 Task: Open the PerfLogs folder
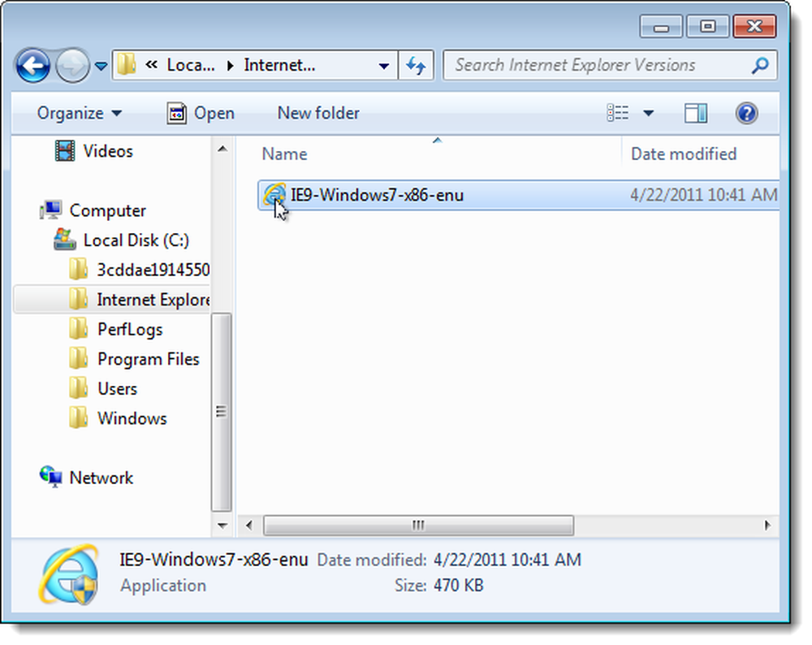tap(130, 330)
